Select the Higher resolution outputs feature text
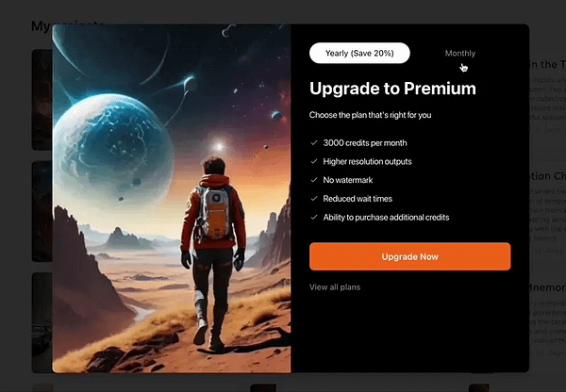This screenshot has width=566, height=392. point(367,161)
